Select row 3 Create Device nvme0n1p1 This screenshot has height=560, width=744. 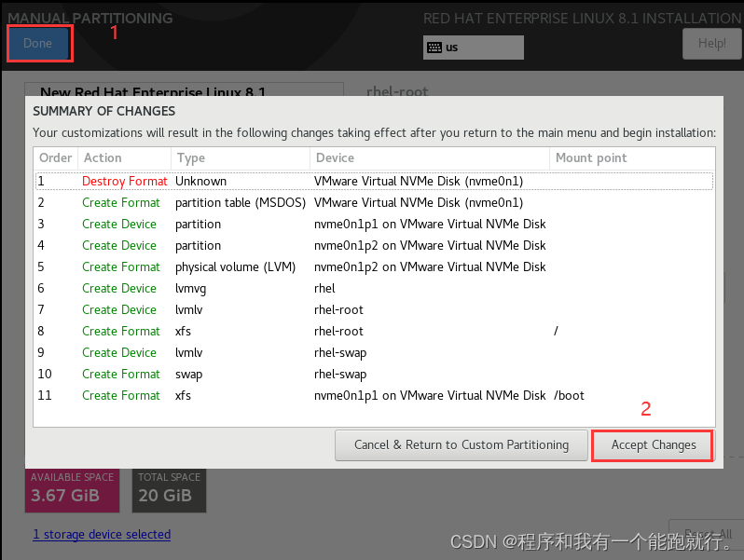(375, 224)
